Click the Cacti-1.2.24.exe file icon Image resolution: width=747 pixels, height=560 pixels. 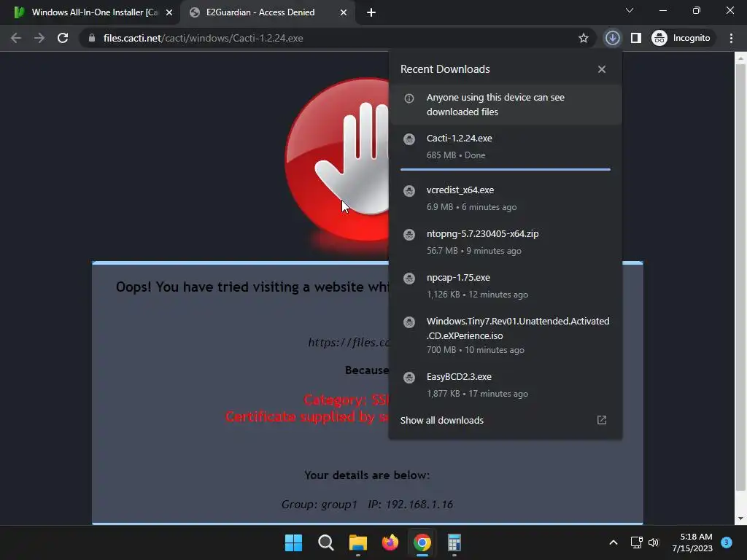click(x=409, y=139)
